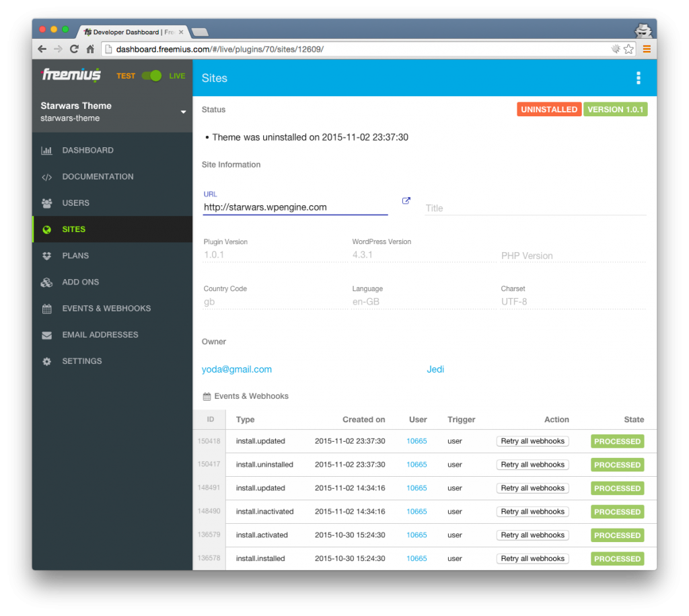The height and width of the screenshot is (616, 689).
Task: Collapse the Events & Webhooks section
Action: [251, 396]
